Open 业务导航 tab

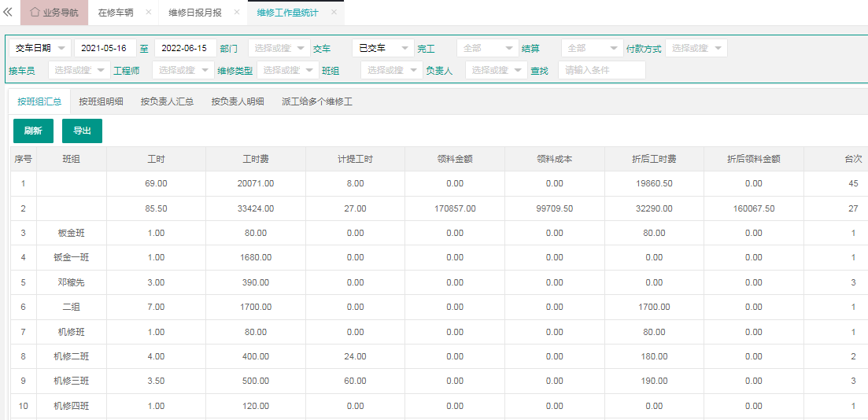pos(54,13)
